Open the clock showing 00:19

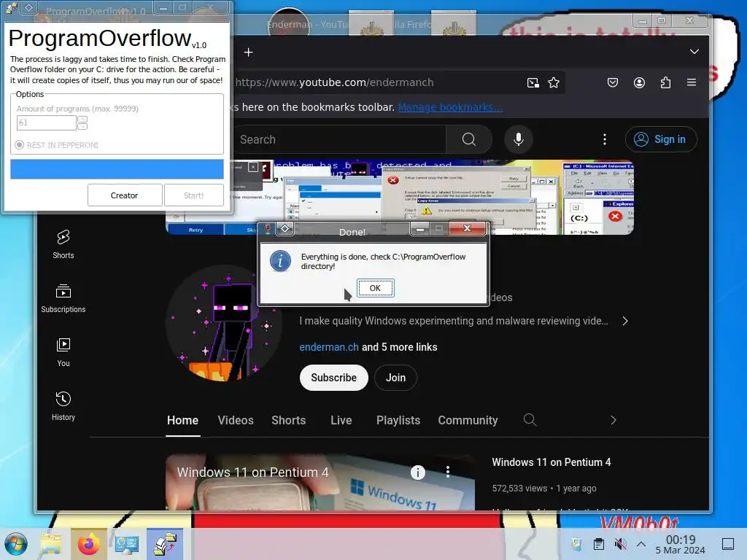point(681,544)
